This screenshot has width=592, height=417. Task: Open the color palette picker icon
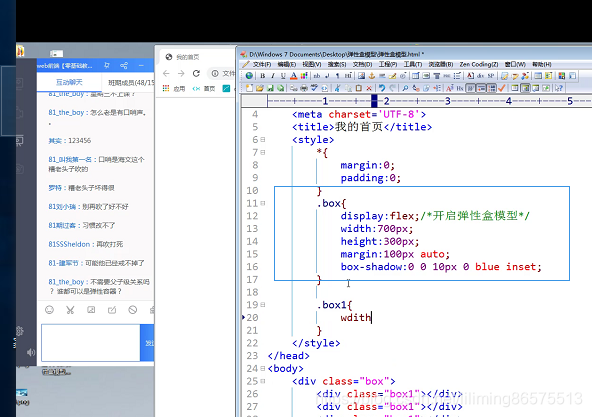click(x=304, y=76)
